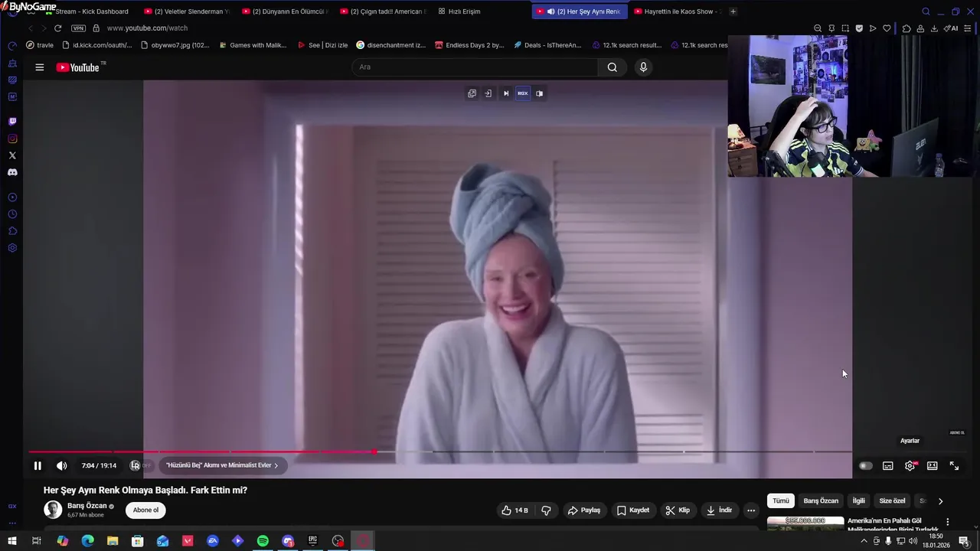Pause the YouTube video
980x551 pixels.
coord(38,465)
